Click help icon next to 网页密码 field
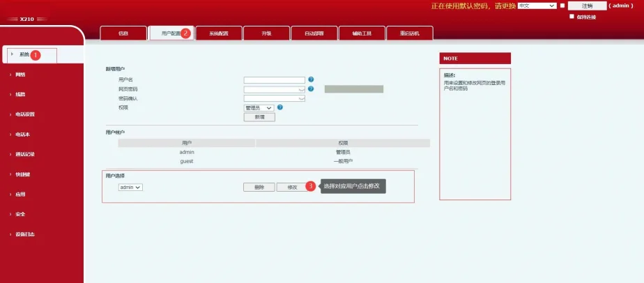The image size is (644, 283). [311, 89]
